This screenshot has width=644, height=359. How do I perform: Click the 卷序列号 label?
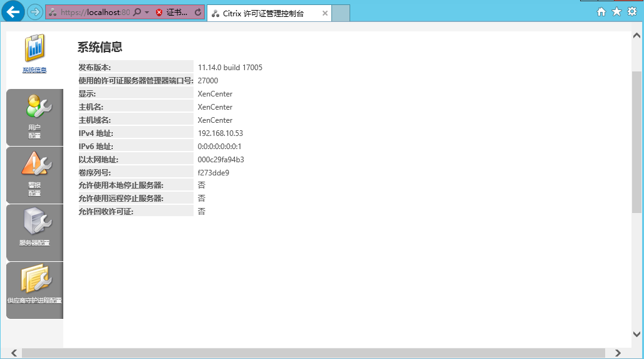tap(95, 172)
